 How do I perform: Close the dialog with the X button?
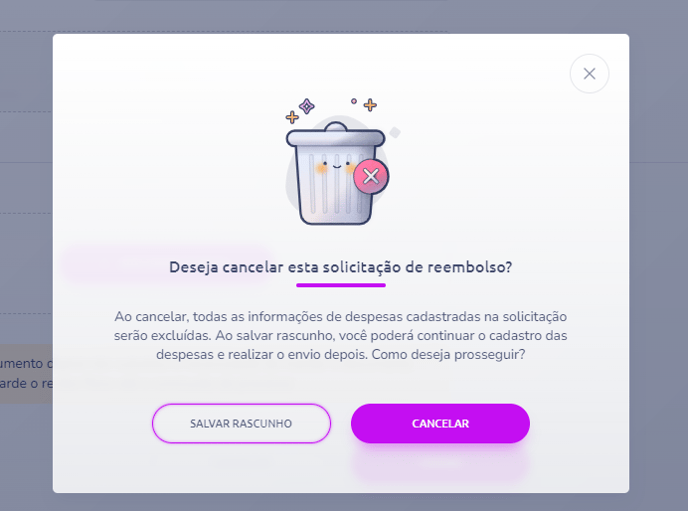click(589, 74)
